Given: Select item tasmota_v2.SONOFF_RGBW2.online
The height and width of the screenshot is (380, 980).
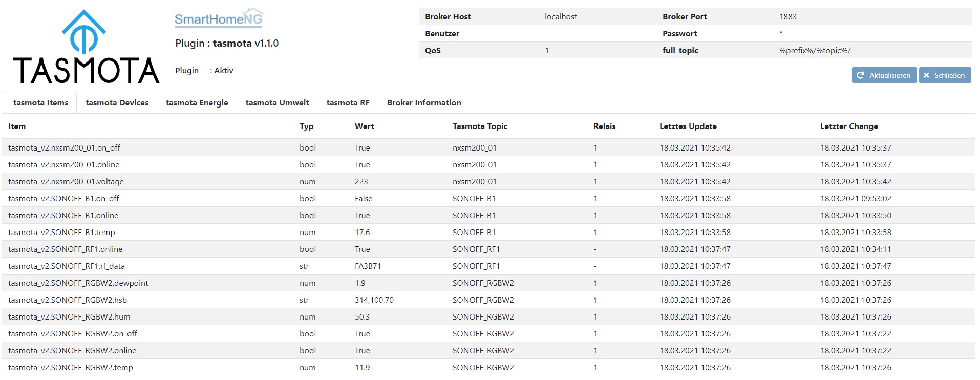Looking at the screenshot, I should 72,351.
